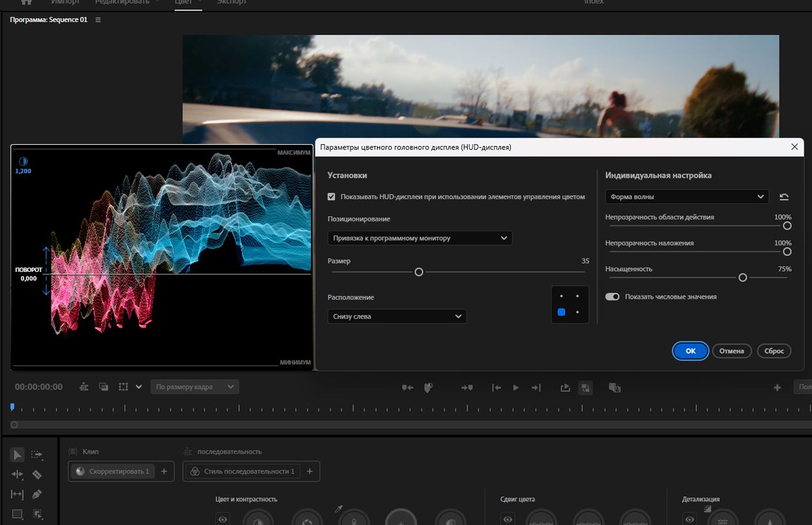Open the Форма волны dropdown
The width and height of the screenshot is (812, 525).
[687, 197]
